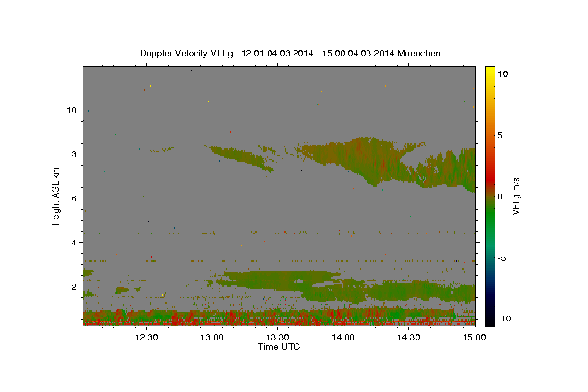Viewport: 588px width, 392px height.
Task: Click the "Muenchen" location text in the title
Action: pos(419,53)
